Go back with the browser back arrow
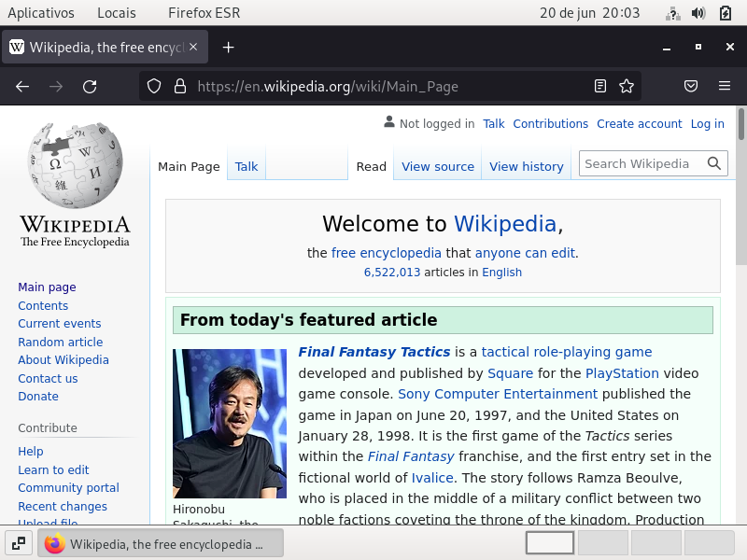The height and width of the screenshot is (560, 747). pos(22,86)
